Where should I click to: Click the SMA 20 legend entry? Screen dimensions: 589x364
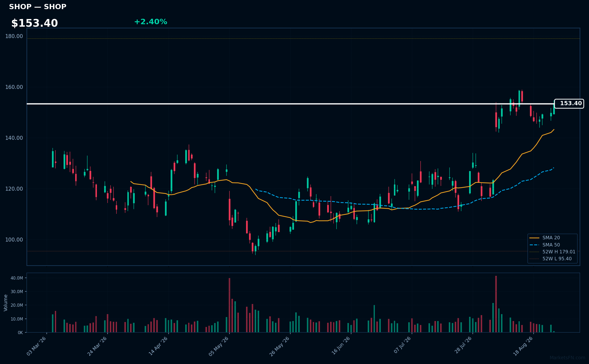[551, 238]
